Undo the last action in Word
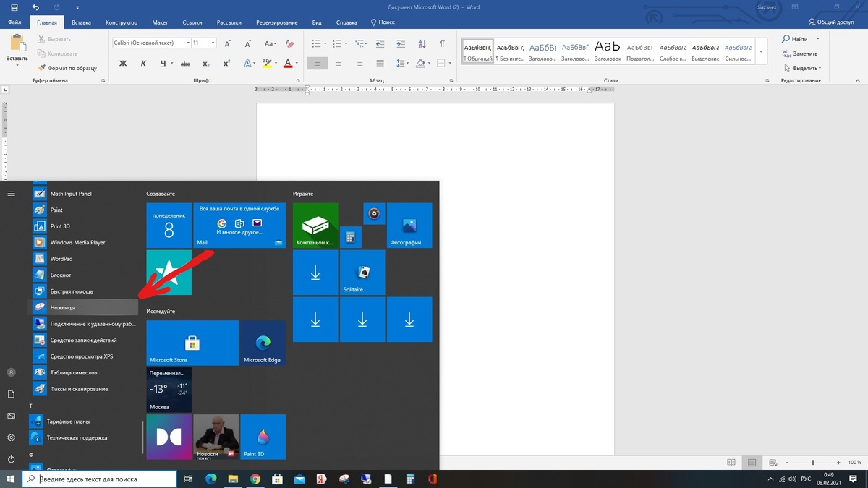Screen dimensions: 868x488 [x=35, y=7]
